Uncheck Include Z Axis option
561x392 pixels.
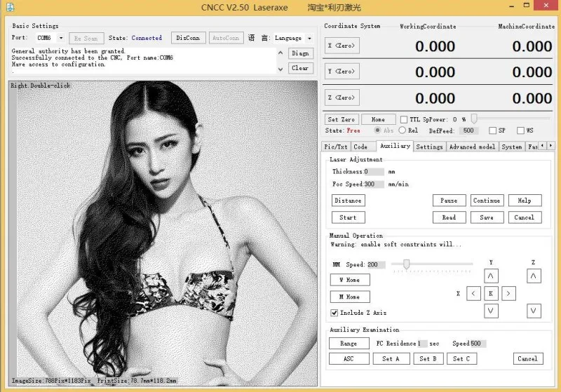click(x=334, y=313)
